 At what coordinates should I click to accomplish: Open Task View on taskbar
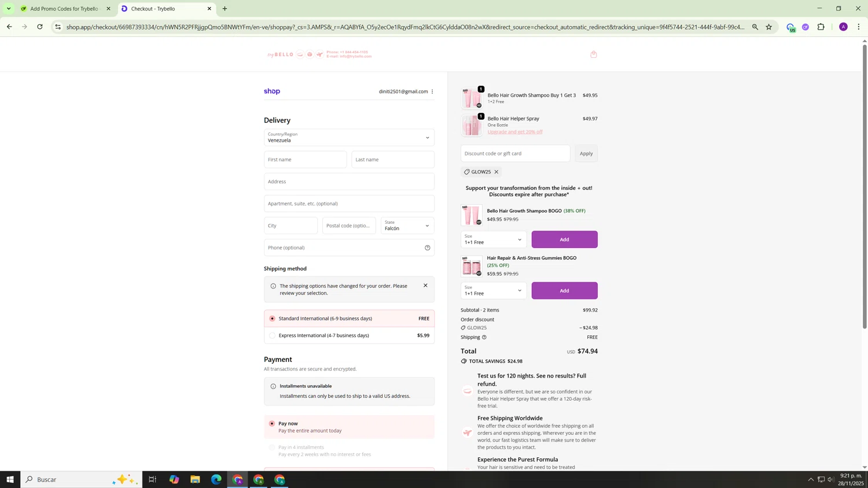point(153,479)
